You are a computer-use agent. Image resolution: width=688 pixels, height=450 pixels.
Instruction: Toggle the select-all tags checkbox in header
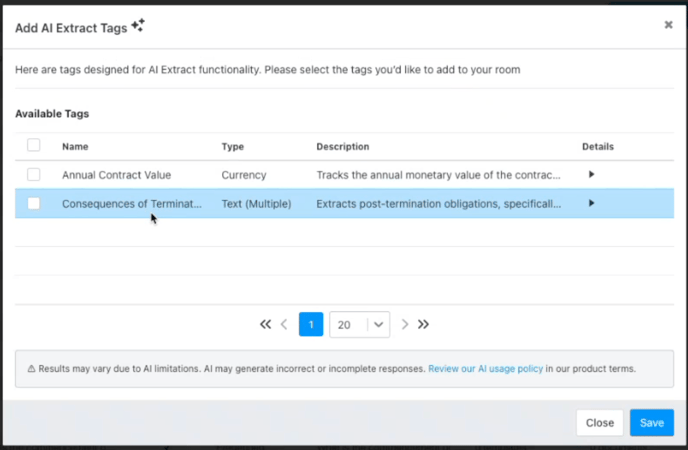34,145
